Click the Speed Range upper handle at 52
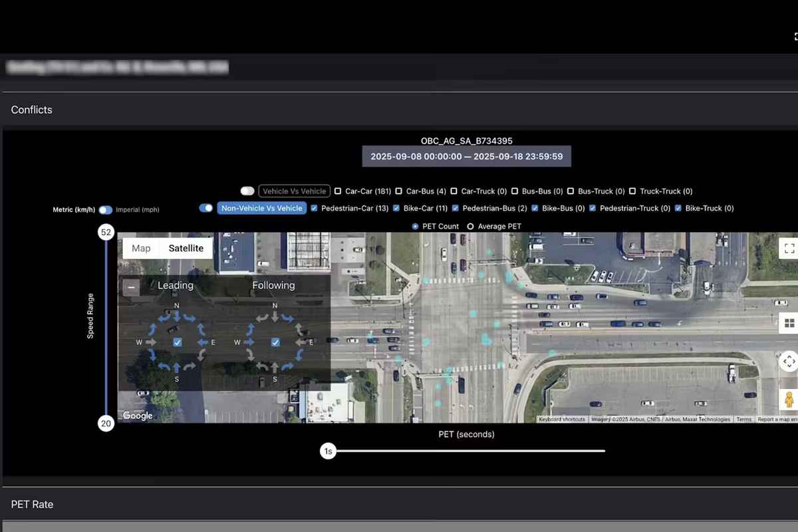The width and height of the screenshot is (798, 532). (106, 232)
